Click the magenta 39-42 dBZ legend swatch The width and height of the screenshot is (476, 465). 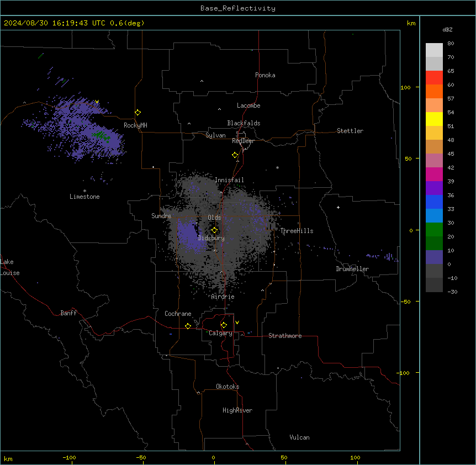point(434,174)
